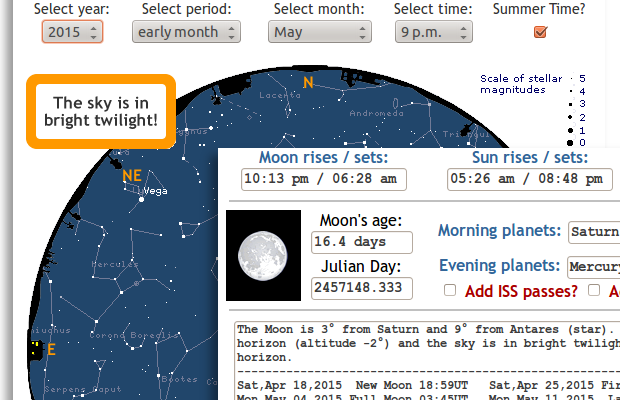Open the Select time dropdown showing 9 p.m.
This screenshot has height=400, width=620.
coord(434,32)
